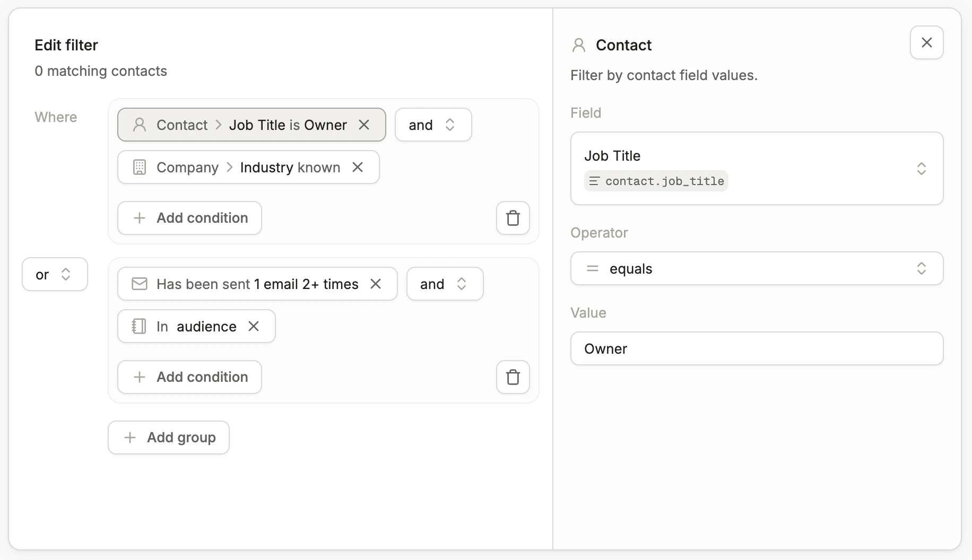Add a condition to the first group
Viewport: 972px width, 560px height.
coord(189,218)
